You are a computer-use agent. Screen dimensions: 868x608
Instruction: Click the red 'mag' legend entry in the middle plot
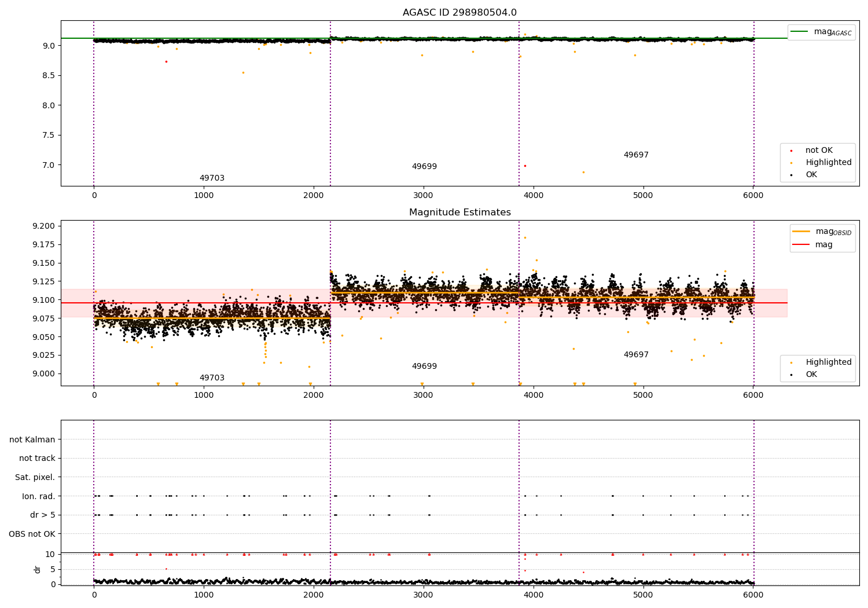tap(823, 245)
